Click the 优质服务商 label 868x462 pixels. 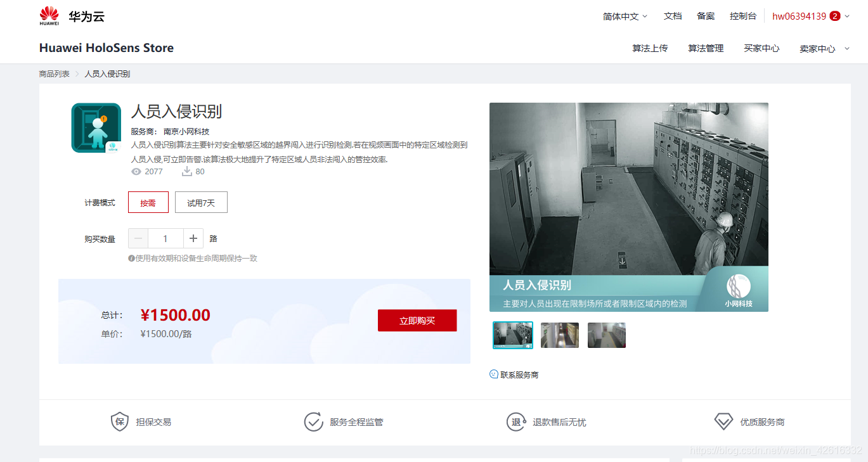[762, 422]
